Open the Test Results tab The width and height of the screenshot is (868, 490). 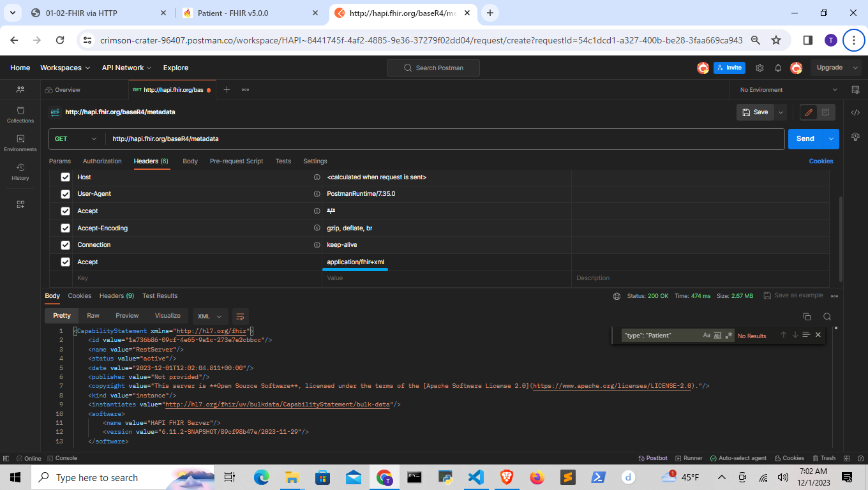(x=160, y=296)
